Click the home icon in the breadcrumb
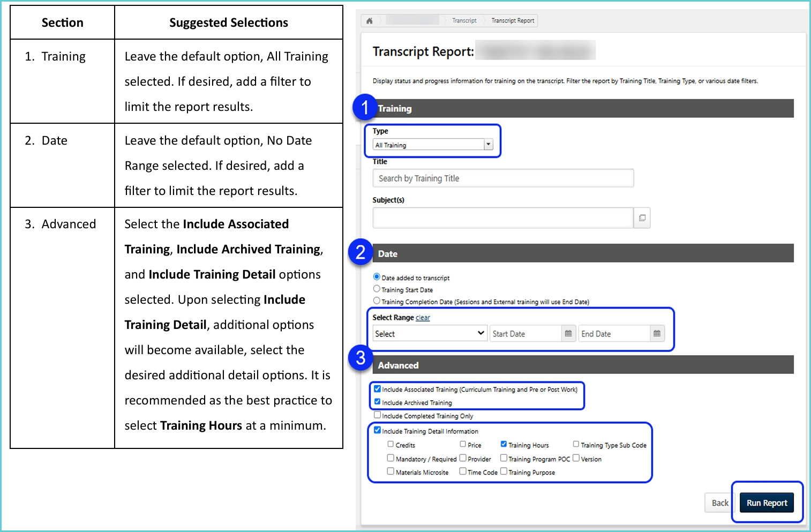Image resolution: width=811 pixels, height=532 pixels. (369, 21)
